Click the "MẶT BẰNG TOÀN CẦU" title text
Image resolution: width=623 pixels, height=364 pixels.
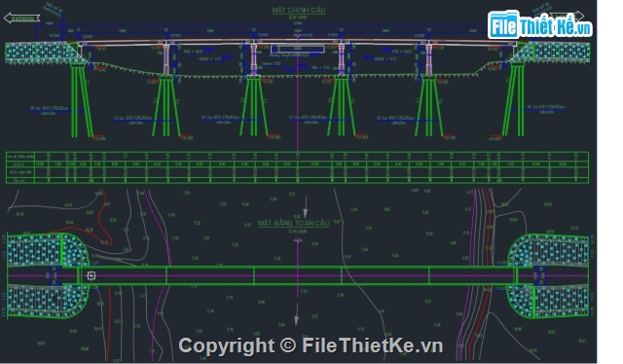tap(294, 223)
